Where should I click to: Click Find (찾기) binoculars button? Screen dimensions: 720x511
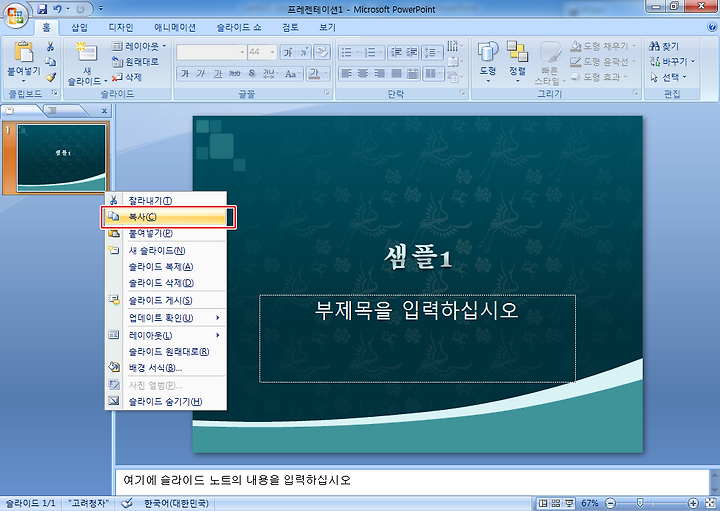pyautogui.click(x=664, y=46)
